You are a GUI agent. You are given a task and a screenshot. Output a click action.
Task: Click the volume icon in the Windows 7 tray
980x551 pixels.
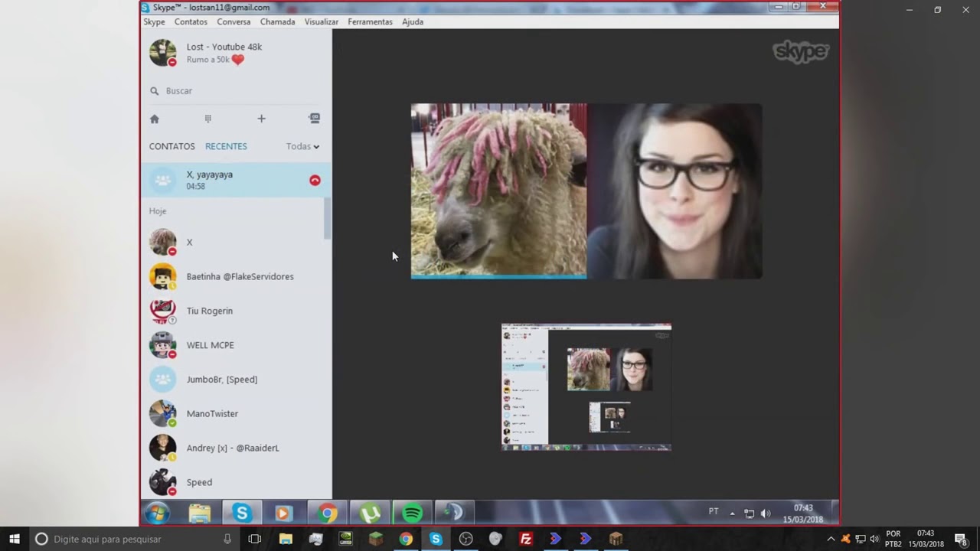click(766, 514)
